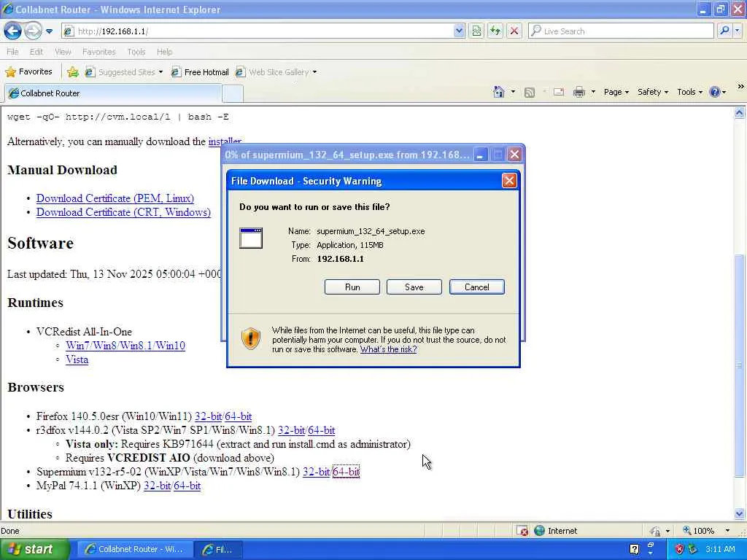Select the Collabnet Router tab
The width and height of the screenshot is (747, 560).
tap(112, 93)
